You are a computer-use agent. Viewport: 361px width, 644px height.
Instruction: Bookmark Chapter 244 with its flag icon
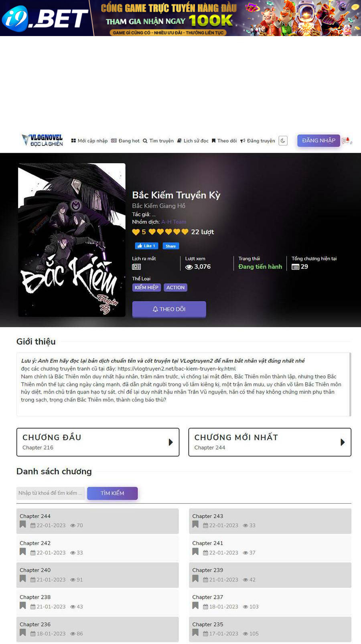pyautogui.click(x=23, y=525)
